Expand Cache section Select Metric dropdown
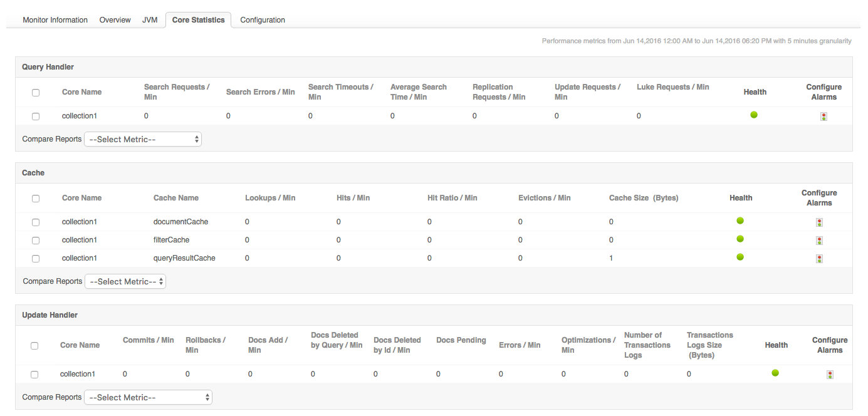868x416 pixels. [125, 282]
